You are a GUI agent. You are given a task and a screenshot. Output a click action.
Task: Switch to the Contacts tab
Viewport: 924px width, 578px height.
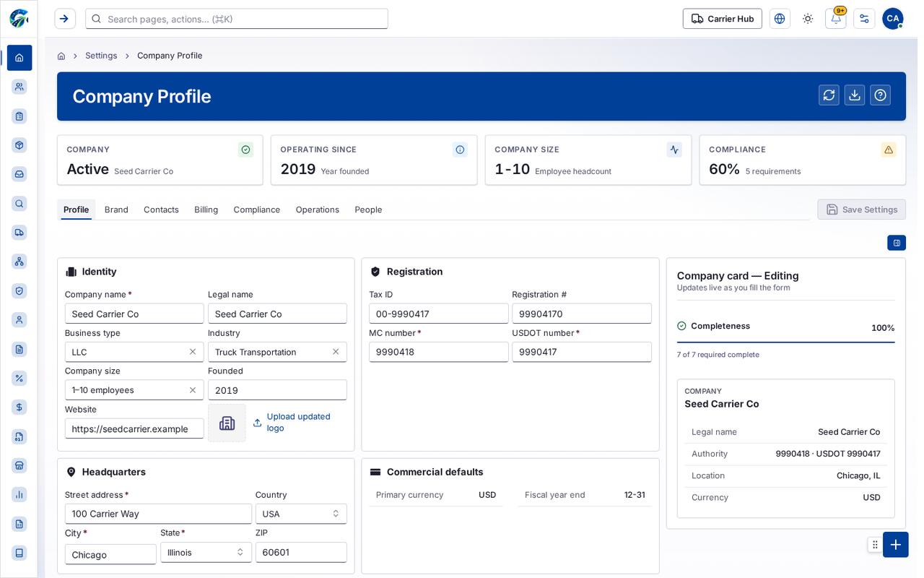tap(161, 210)
